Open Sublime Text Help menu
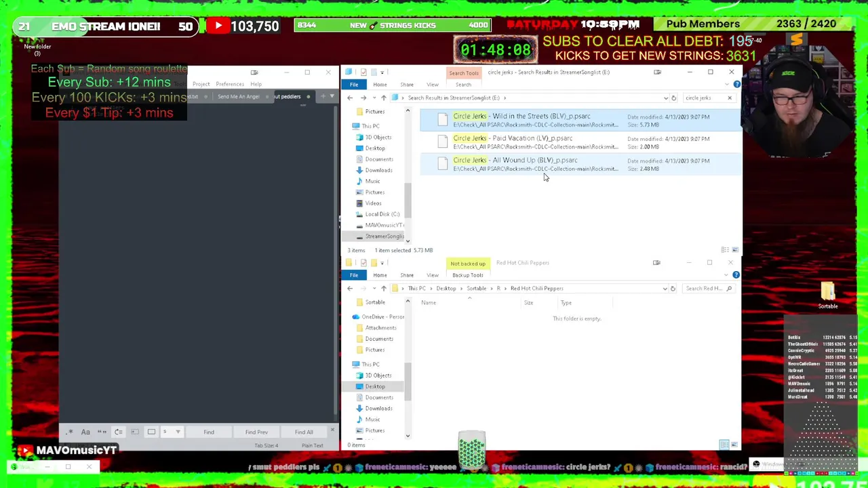 tap(256, 84)
